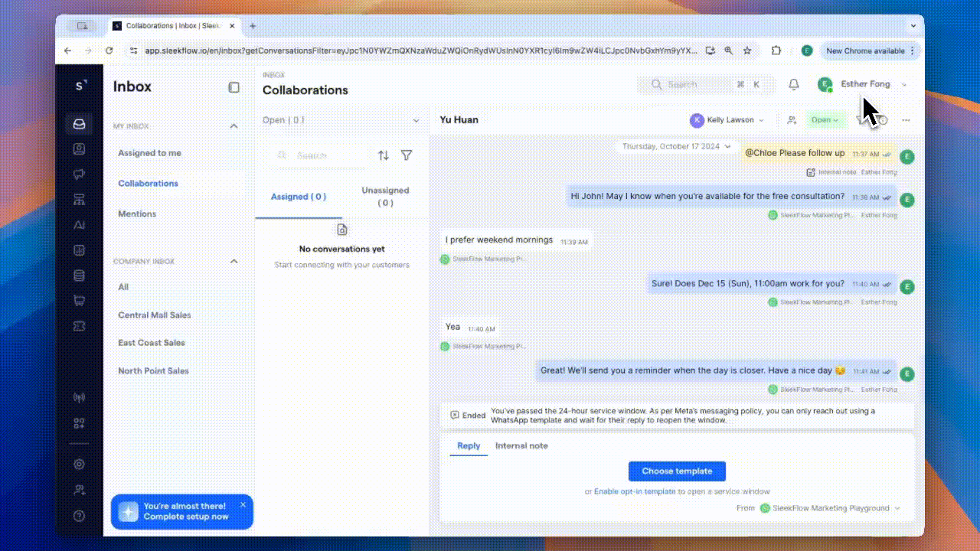Screen dimensions: 980x551
Task: Collapse the Company Inbox section
Action: point(234,262)
